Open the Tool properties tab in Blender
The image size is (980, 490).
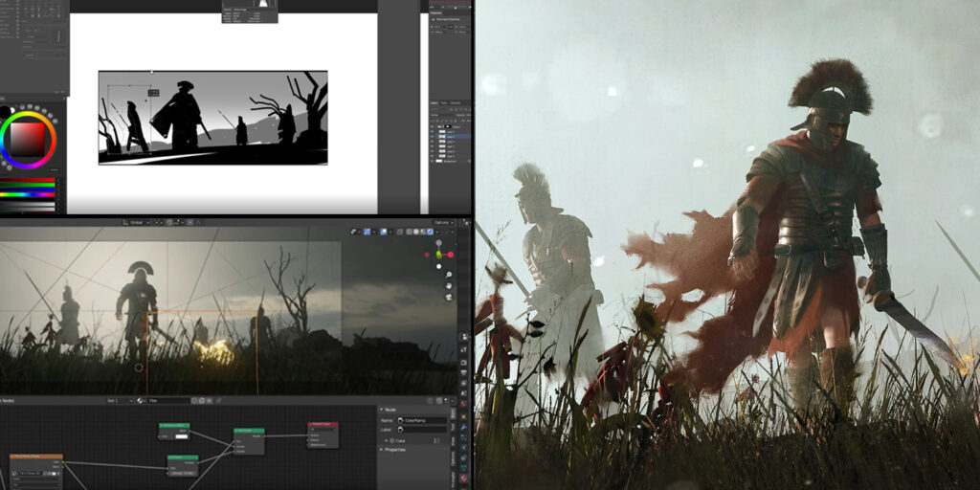[x=464, y=349]
